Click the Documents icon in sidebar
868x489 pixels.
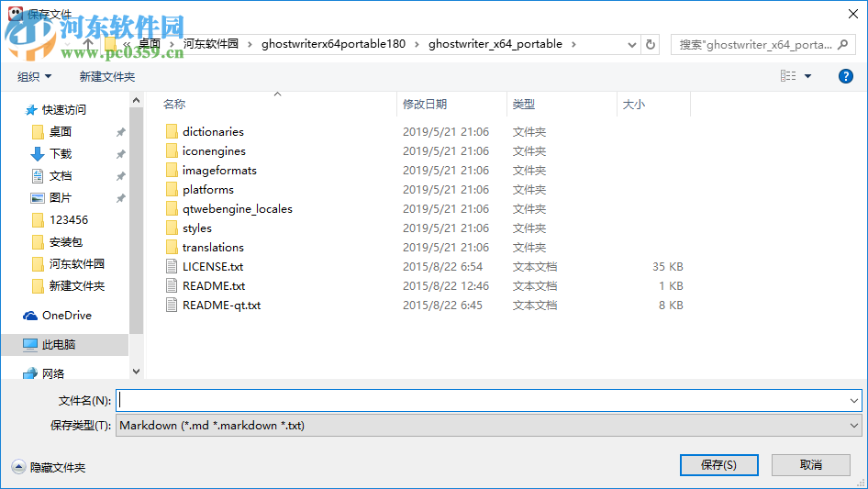[37, 176]
